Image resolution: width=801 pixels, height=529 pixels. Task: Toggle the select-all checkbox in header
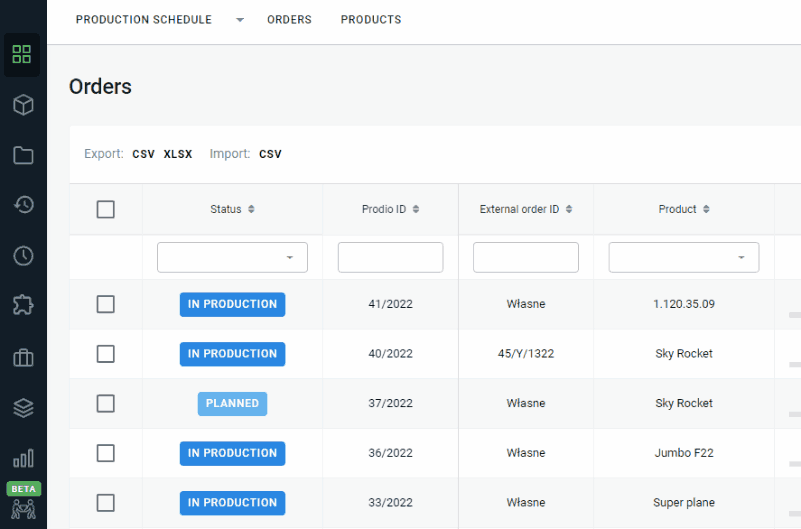[106, 209]
